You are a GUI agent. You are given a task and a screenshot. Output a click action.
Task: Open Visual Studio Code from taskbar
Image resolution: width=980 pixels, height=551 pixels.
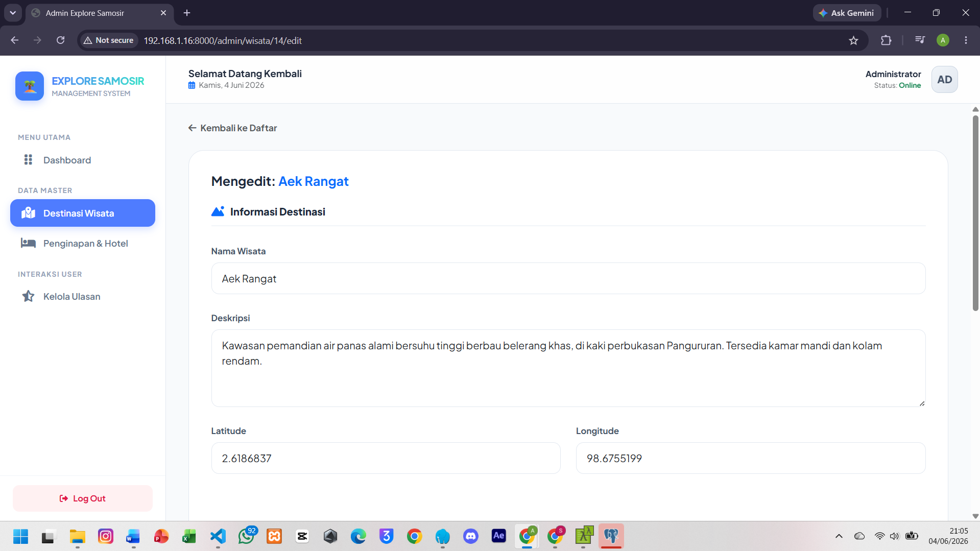[x=218, y=536]
